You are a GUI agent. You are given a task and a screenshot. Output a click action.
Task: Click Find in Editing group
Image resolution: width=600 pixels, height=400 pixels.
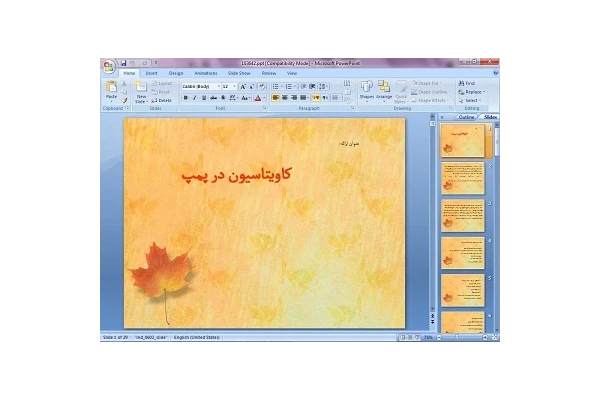(x=467, y=83)
